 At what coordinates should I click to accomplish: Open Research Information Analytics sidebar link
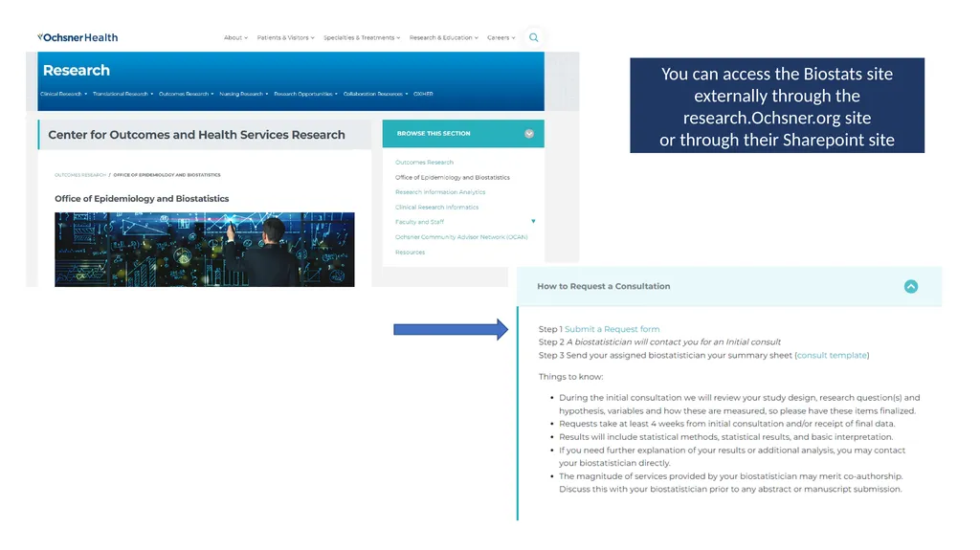[x=440, y=192]
